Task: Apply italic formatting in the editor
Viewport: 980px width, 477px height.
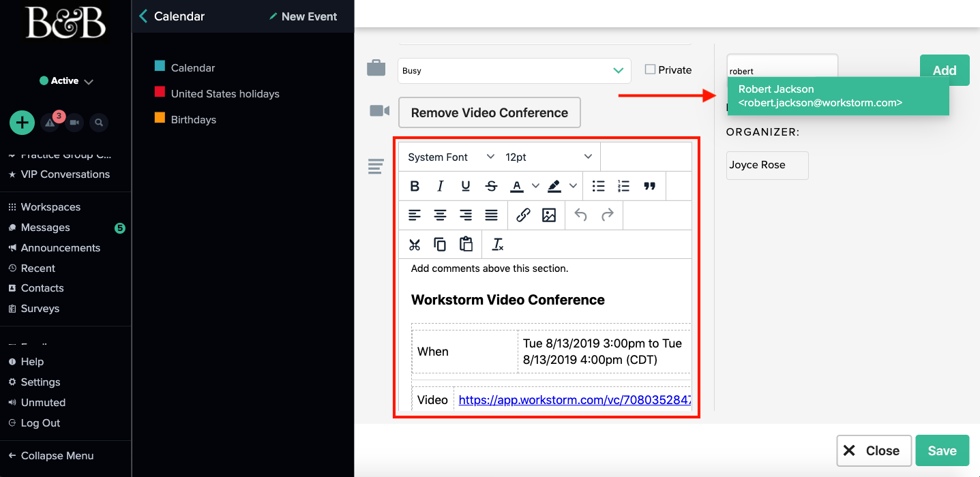Action: click(x=440, y=186)
